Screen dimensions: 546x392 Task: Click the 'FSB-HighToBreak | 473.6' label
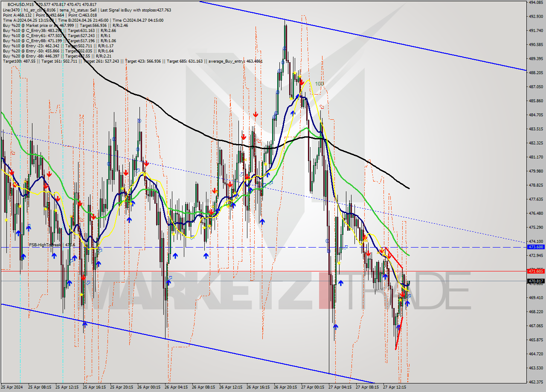[52, 245]
